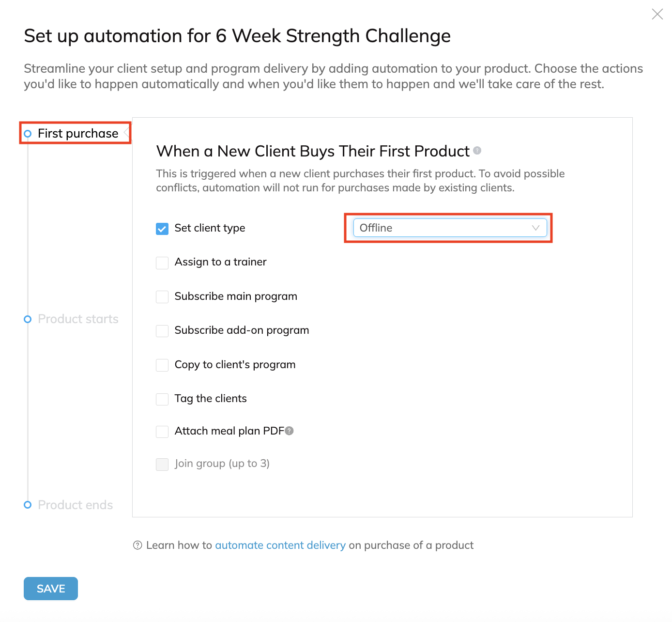This screenshot has width=672, height=622.
Task: Close the automation setup dialog
Action: click(x=657, y=15)
